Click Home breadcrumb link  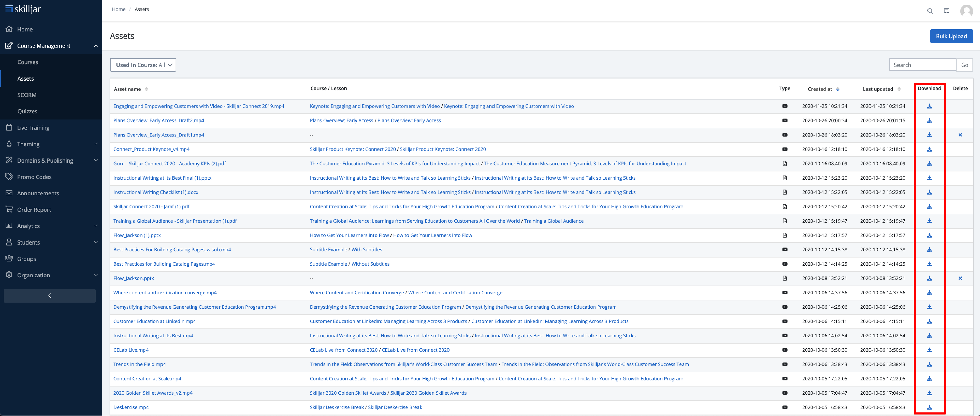(119, 9)
